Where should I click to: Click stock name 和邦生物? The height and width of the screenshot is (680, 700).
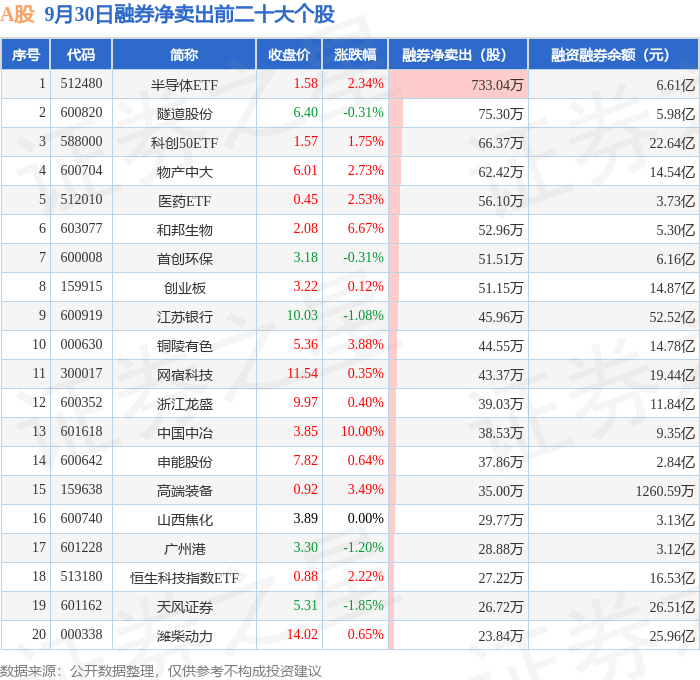184,230
